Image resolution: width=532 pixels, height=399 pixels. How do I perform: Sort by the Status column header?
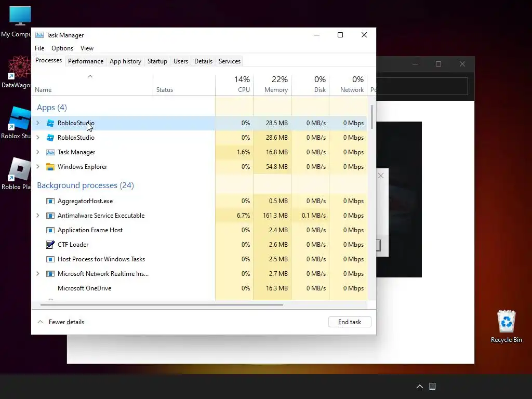184,84
